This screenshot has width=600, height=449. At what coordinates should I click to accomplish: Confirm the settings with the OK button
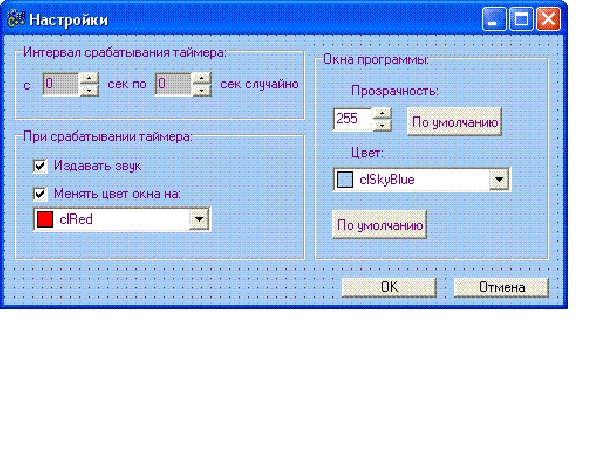tap(389, 287)
